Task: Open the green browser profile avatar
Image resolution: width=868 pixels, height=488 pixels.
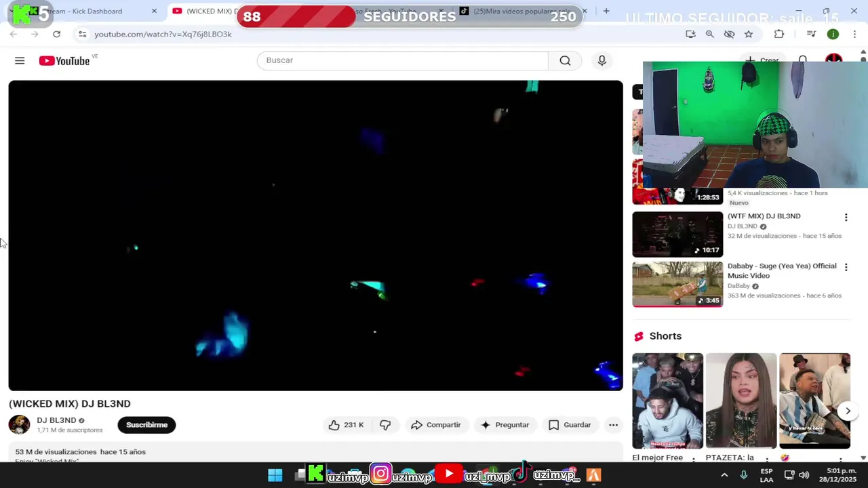Action: pos(833,34)
